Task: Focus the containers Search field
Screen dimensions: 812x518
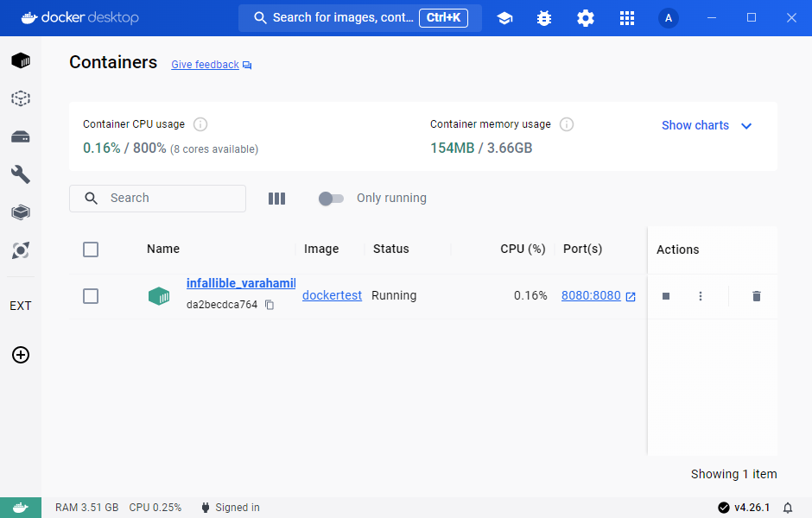Action: click(157, 199)
